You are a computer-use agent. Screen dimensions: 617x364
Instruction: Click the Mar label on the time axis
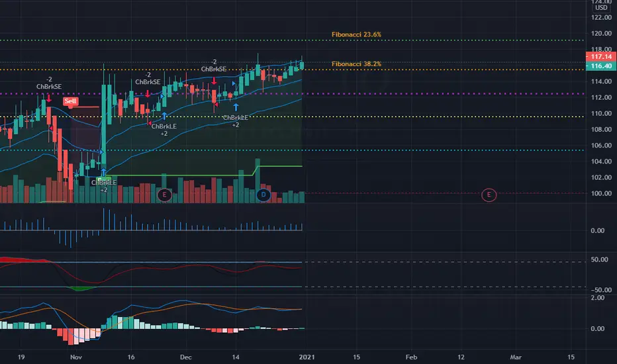point(516,357)
